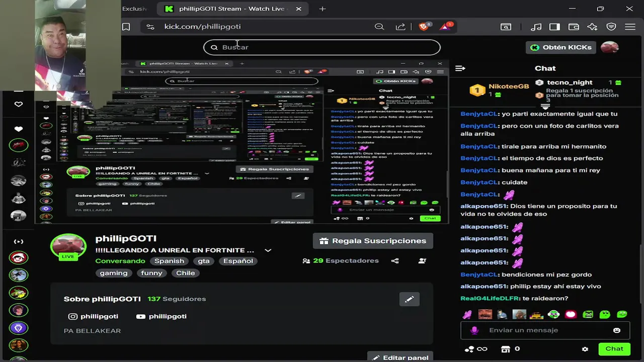Click the Obtén KICKs button

click(x=561, y=47)
